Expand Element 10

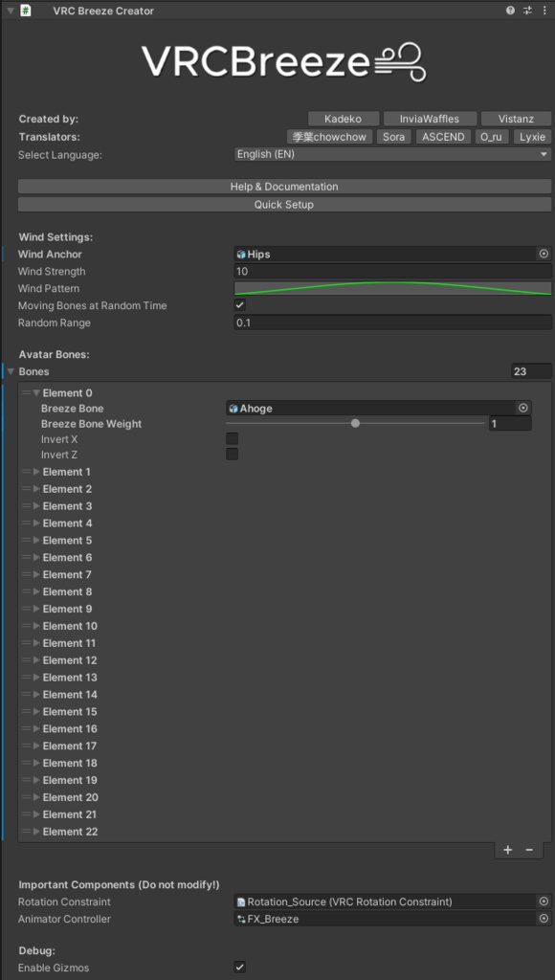37,626
